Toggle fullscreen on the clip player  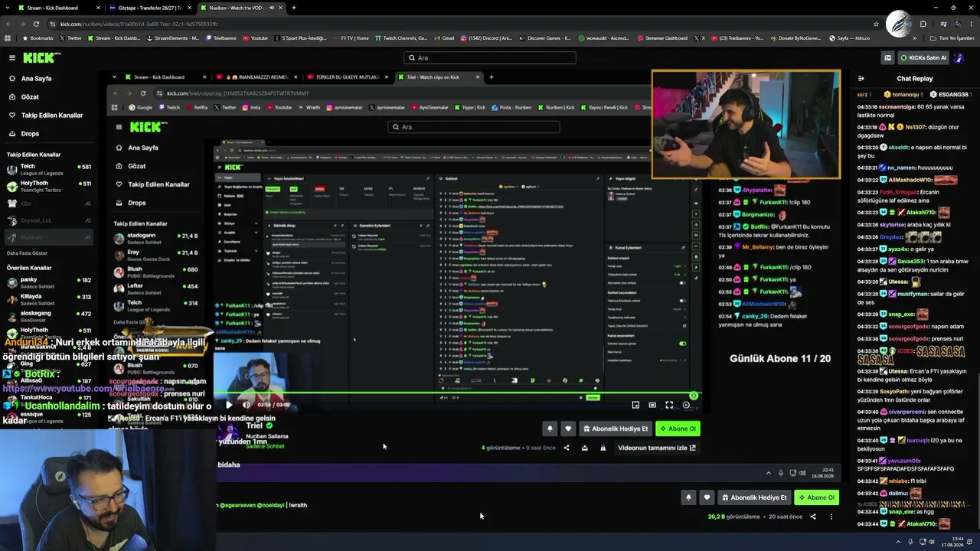(669, 405)
